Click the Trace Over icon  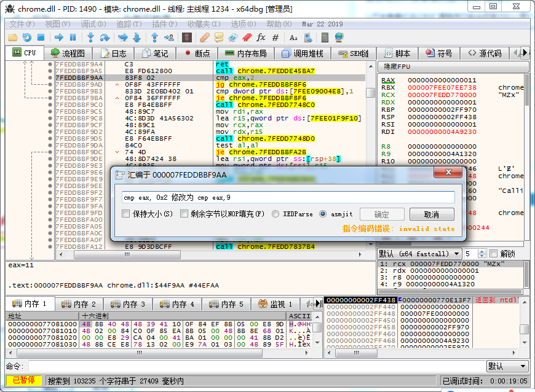click(137, 37)
